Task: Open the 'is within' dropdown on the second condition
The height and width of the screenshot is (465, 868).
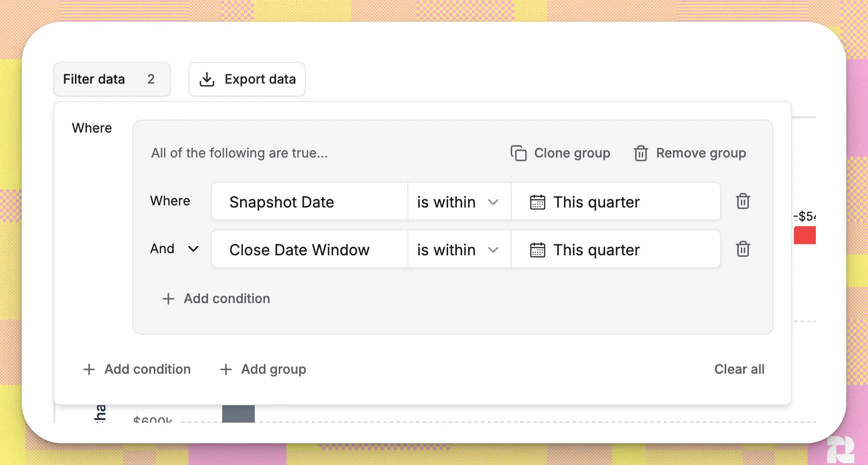Action: [x=494, y=249]
